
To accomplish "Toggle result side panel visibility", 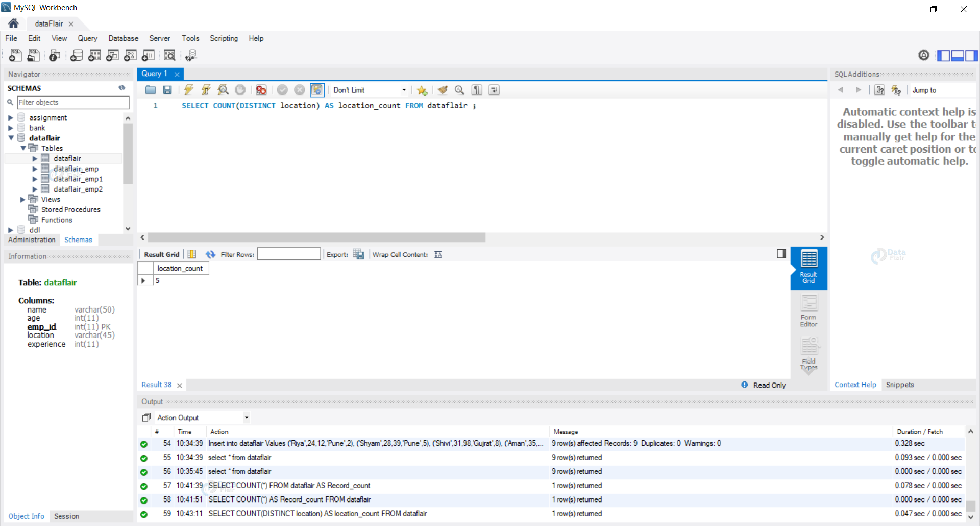I will [x=781, y=254].
